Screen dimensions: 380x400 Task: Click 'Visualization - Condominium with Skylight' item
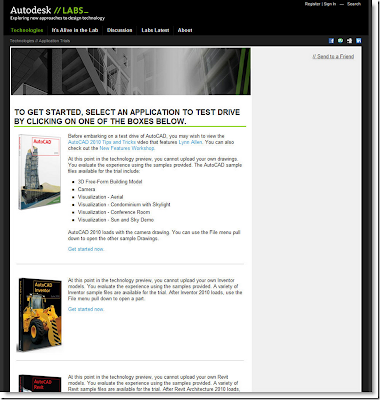(x=124, y=204)
